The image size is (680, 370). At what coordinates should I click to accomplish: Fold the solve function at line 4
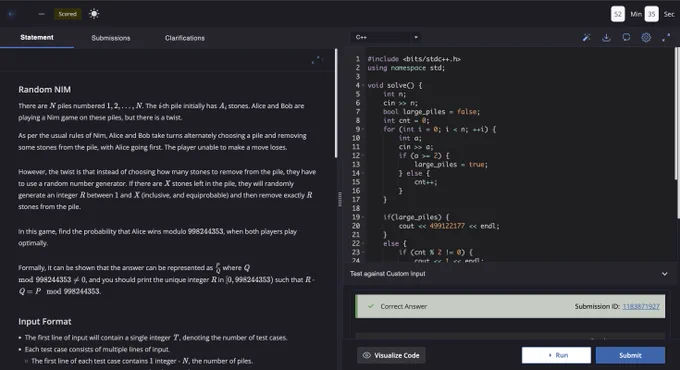[x=363, y=85]
